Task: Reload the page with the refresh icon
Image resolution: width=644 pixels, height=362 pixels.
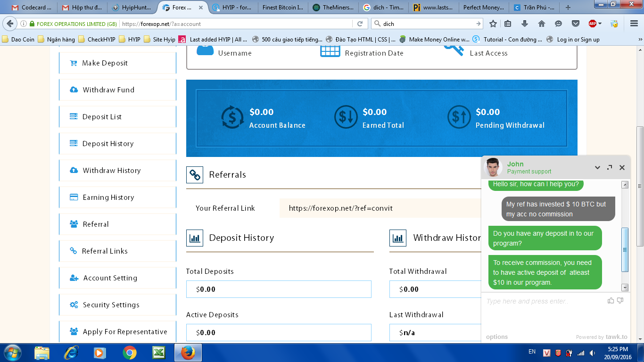Action: (x=360, y=24)
